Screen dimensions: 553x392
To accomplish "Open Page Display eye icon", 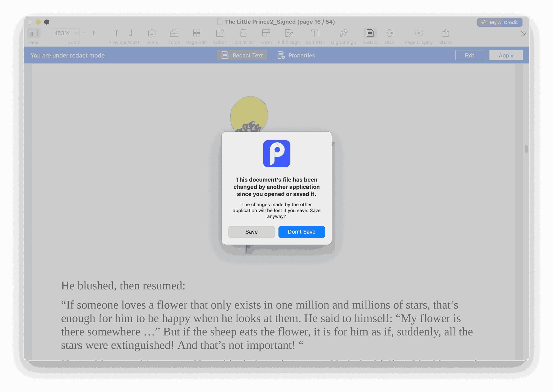I will (419, 33).
